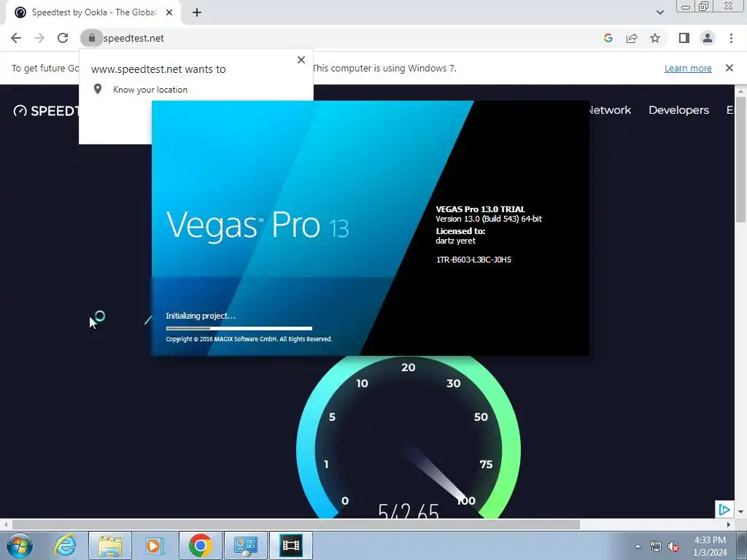The width and height of the screenshot is (747, 560).
Task: Open the Windows Start menu
Action: pos(19,545)
